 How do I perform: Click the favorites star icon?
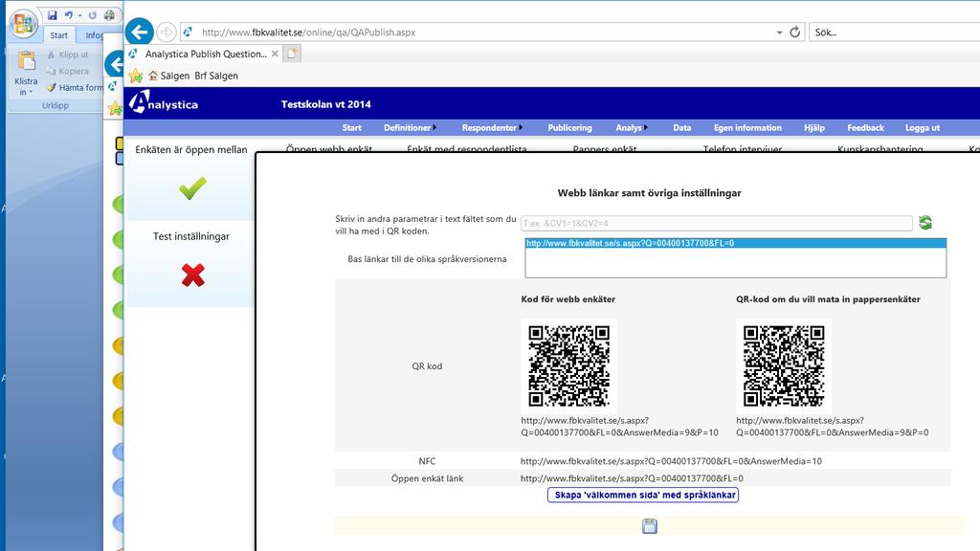point(136,77)
